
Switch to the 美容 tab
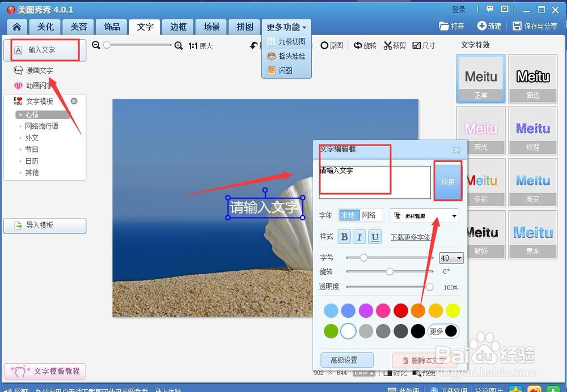click(78, 27)
